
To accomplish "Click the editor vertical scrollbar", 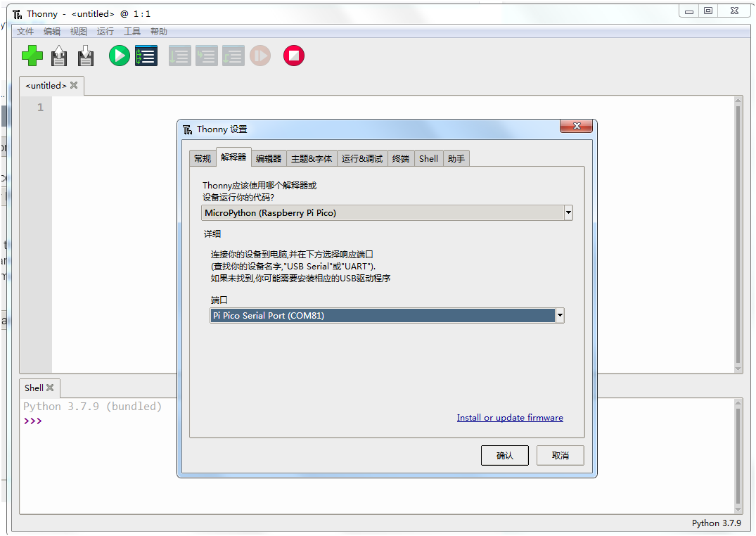I will pyautogui.click(x=738, y=234).
